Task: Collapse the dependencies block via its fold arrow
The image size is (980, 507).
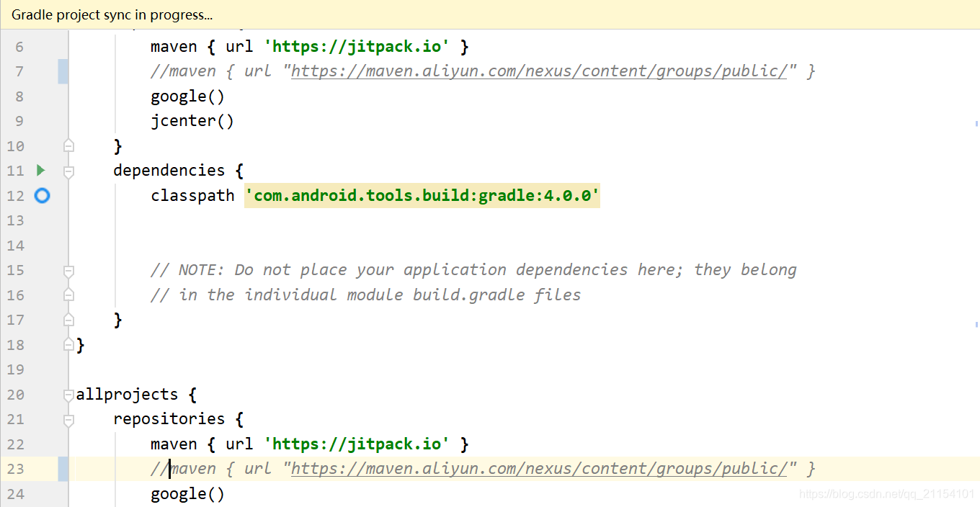Action: [68, 171]
